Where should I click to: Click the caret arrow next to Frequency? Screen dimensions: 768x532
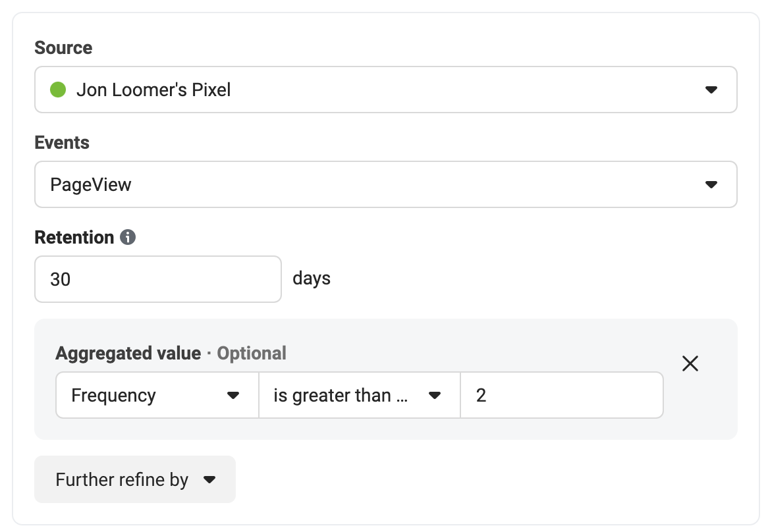click(233, 396)
